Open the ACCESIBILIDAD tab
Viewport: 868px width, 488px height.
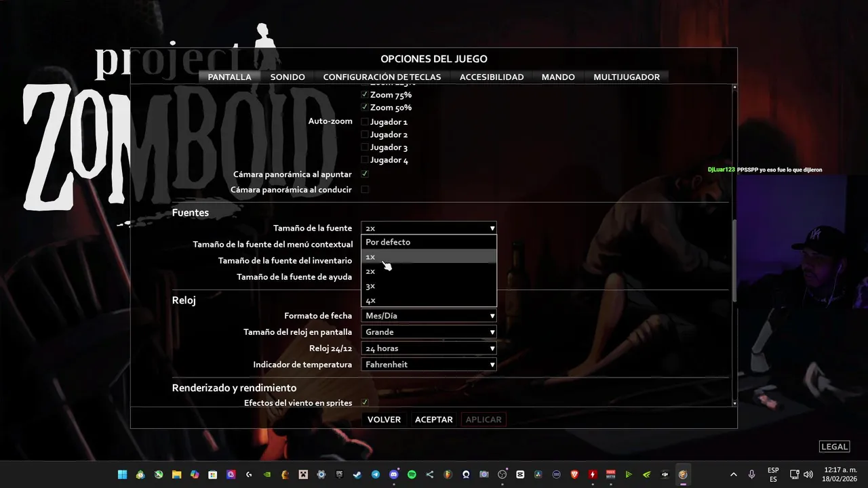tap(492, 77)
